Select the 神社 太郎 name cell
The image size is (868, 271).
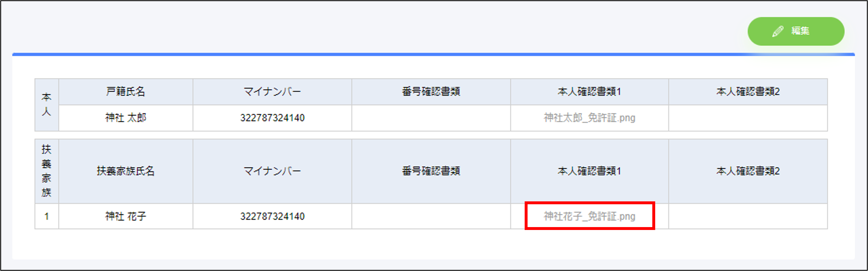[126, 118]
